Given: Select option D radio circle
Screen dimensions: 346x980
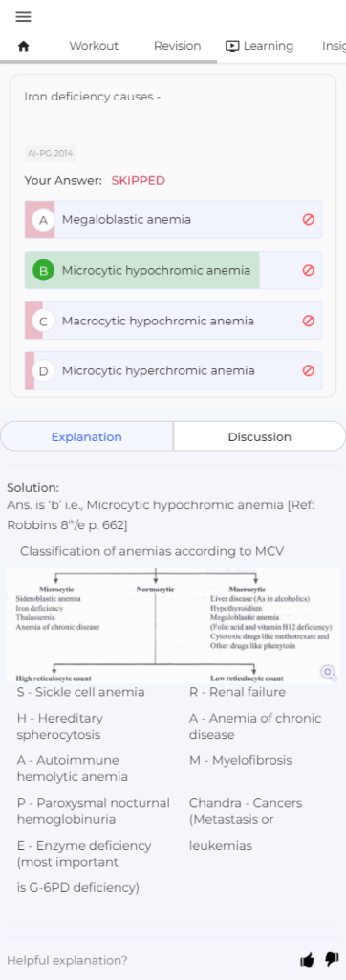Looking at the screenshot, I should click(x=43, y=371).
